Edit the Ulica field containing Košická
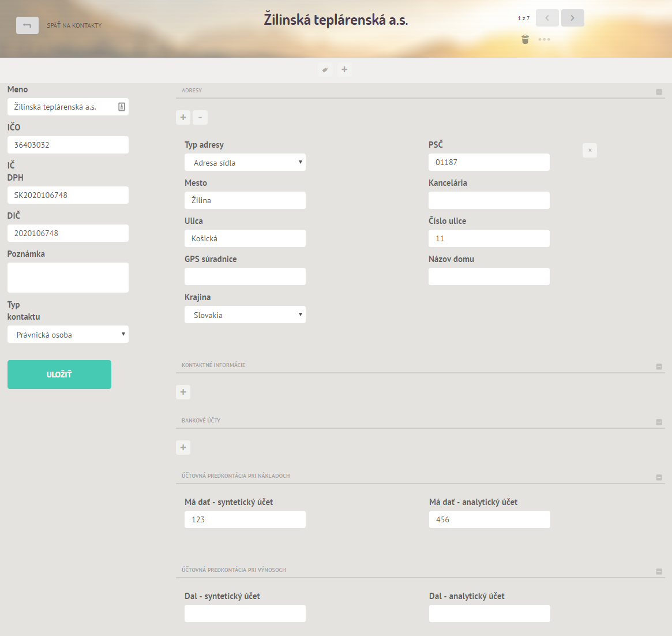 tap(245, 238)
